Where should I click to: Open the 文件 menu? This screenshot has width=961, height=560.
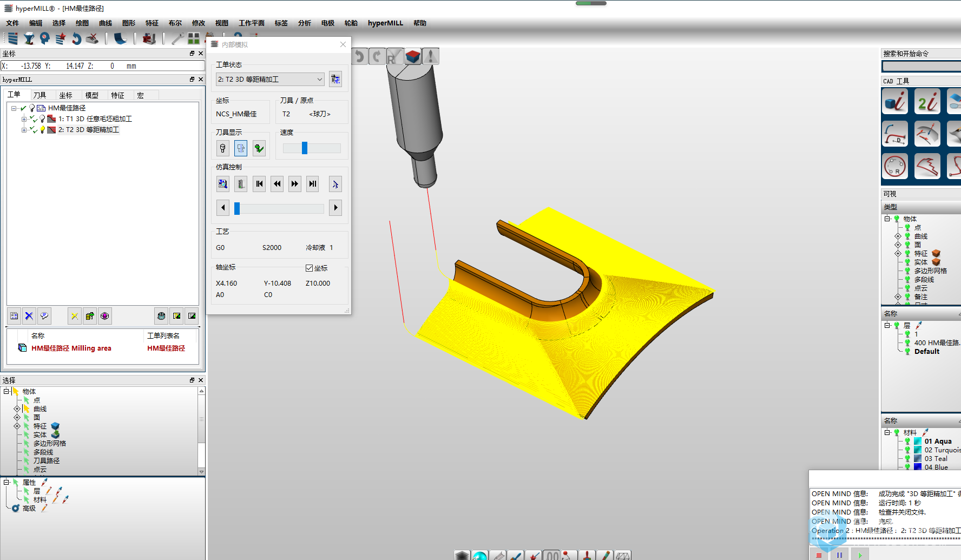point(12,23)
